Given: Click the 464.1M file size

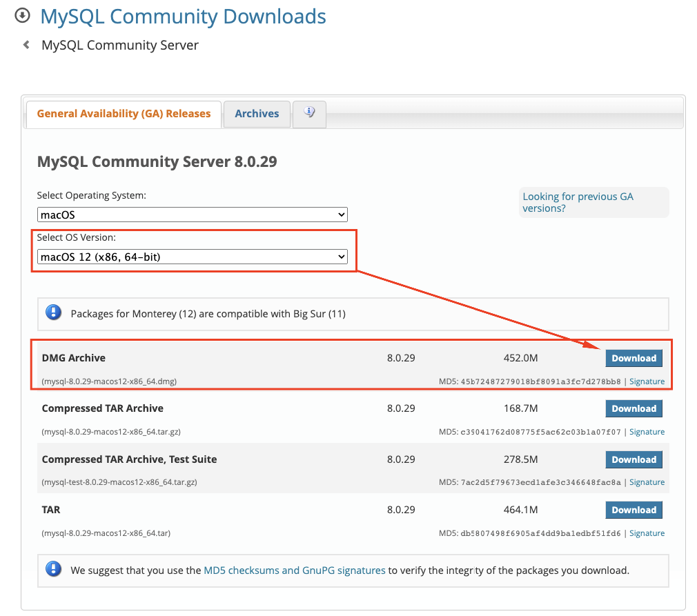Looking at the screenshot, I should click(x=520, y=509).
